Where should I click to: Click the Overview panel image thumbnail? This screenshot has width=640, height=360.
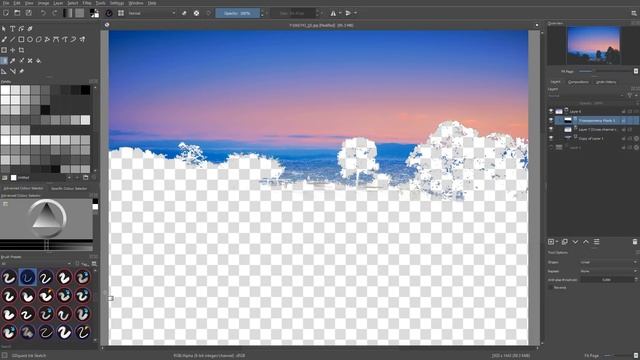coord(593,45)
